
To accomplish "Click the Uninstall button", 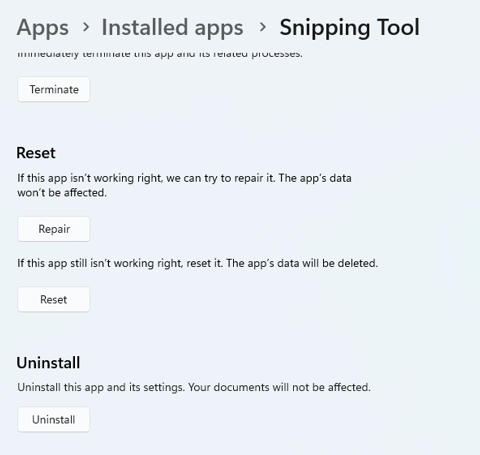I will [54, 419].
